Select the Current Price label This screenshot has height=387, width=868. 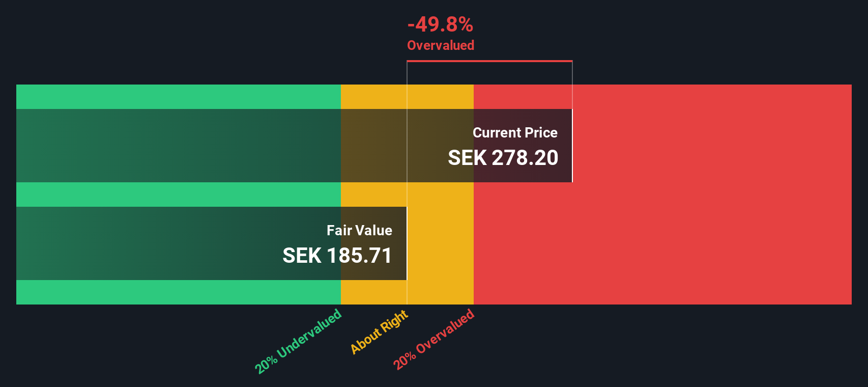point(515,132)
